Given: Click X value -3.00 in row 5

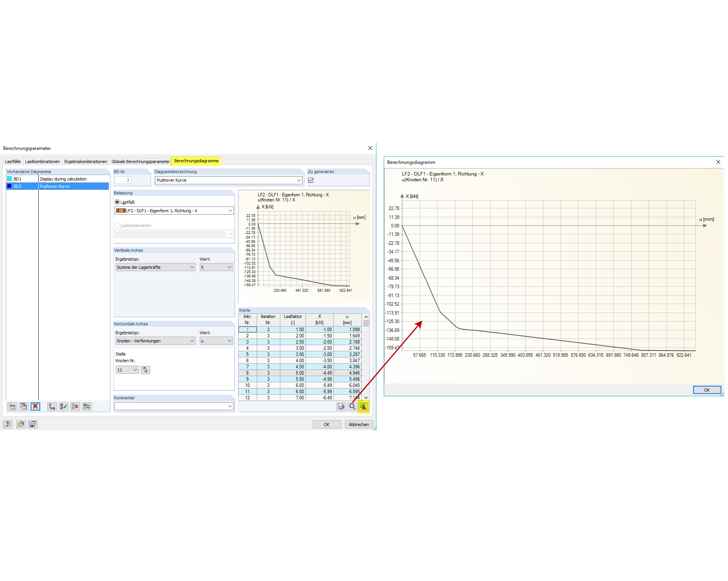Looking at the screenshot, I should (319, 354).
